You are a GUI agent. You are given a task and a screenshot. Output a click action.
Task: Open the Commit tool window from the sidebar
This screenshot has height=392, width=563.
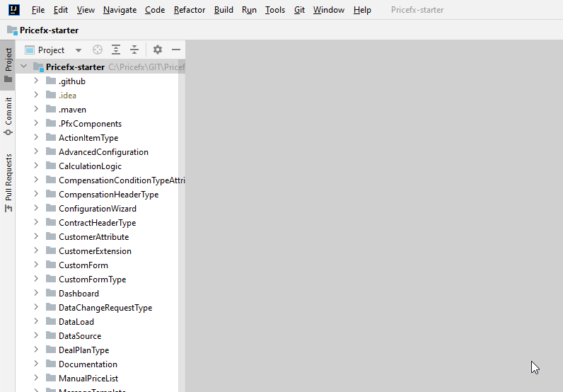(8, 116)
